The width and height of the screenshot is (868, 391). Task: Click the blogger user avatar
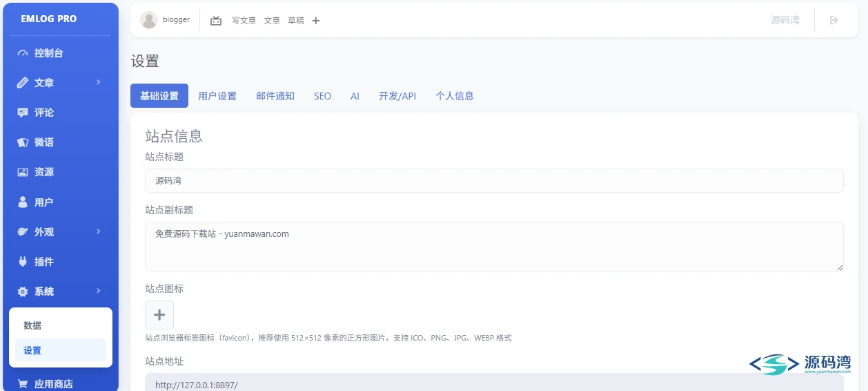pyautogui.click(x=148, y=20)
